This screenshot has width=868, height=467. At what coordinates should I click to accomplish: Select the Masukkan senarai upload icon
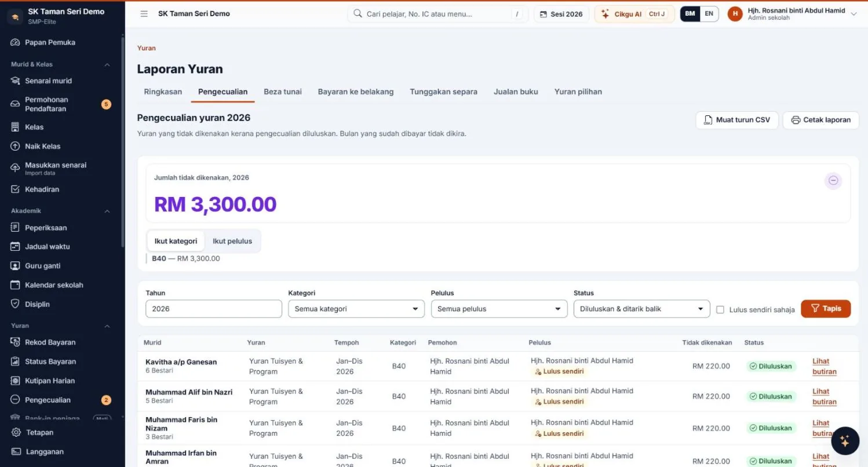tap(16, 168)
